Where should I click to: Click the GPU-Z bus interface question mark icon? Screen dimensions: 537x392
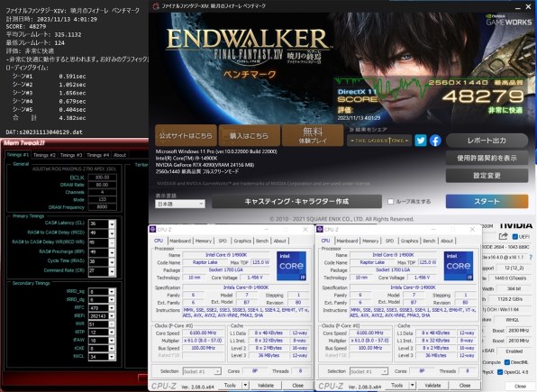click(531, 257)
